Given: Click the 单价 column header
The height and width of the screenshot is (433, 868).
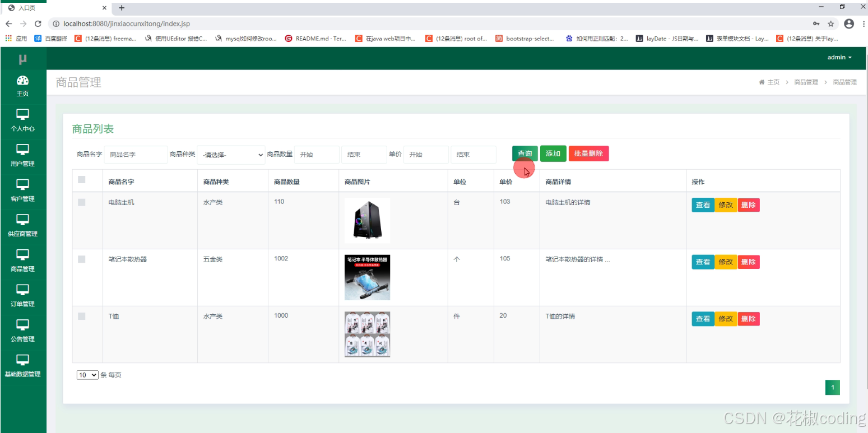Looking at the screenshot, I should (506, 182).
